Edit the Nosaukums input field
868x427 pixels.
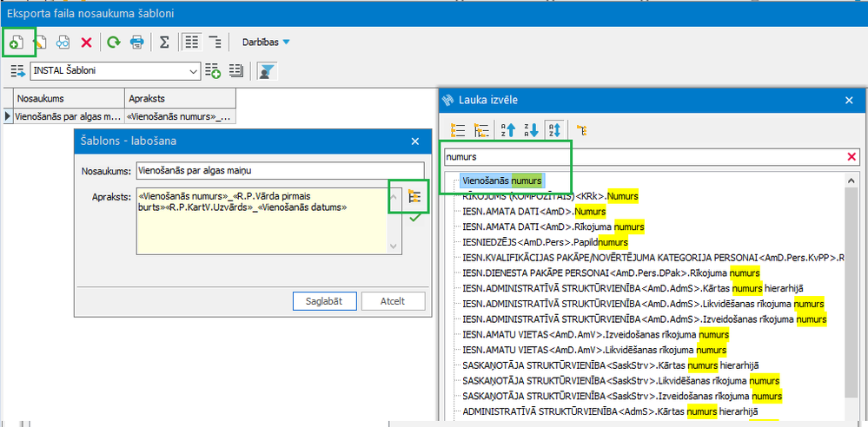(x=280, y=171)
